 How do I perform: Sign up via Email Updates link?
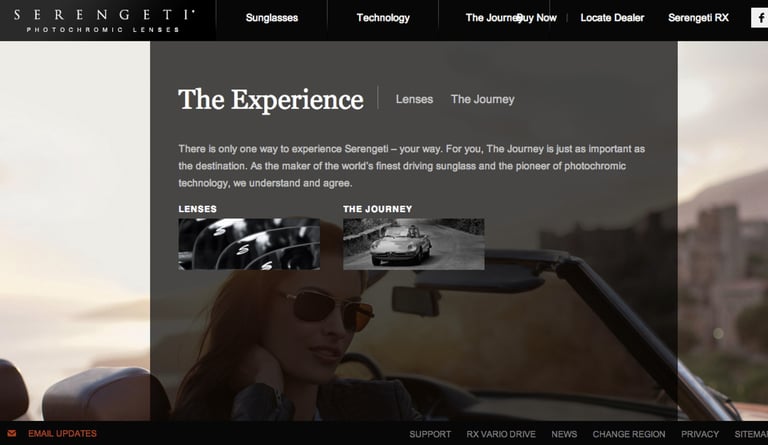(x=62, y=433)
